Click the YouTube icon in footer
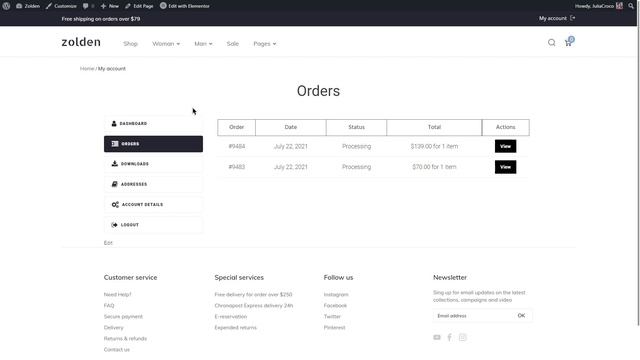This screenshot has width=640, height=360. pos(437,337)
